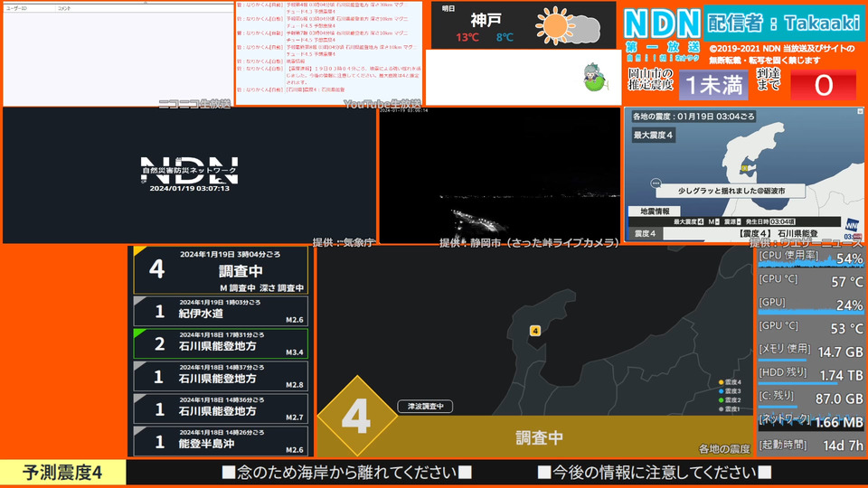This screenshot has width=868, height=488.
Task: Click the Weathernews earthquake map feed
Action: (x=744, y=174)
